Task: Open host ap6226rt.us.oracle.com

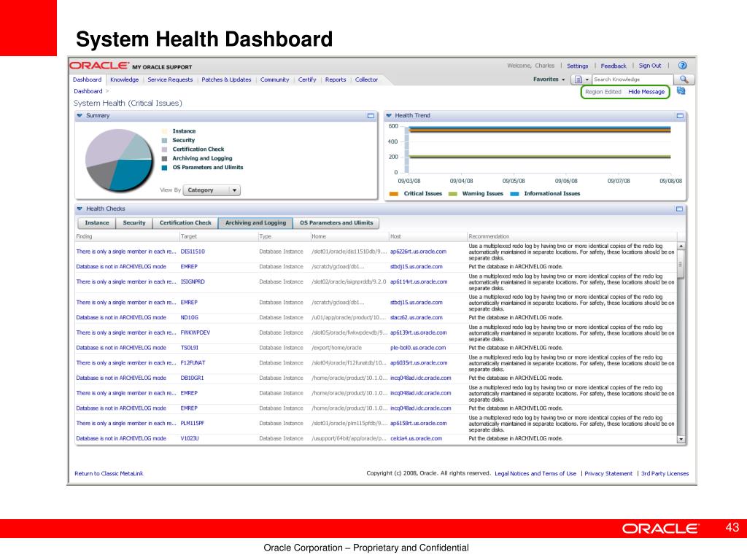Action: tap(418, 252)
